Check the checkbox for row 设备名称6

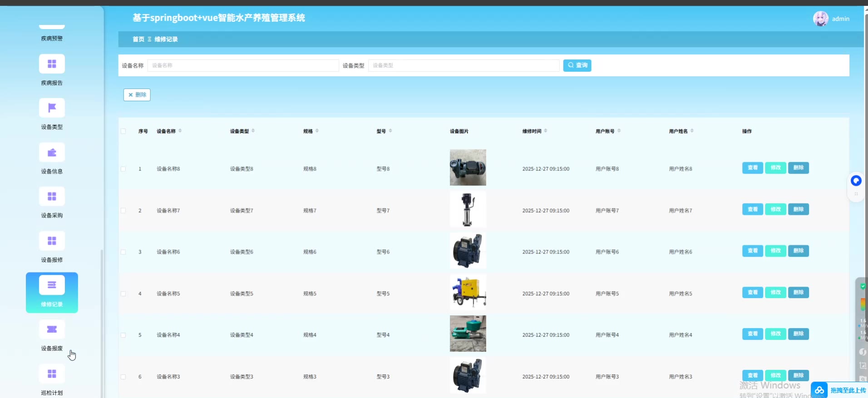point(123,252)
